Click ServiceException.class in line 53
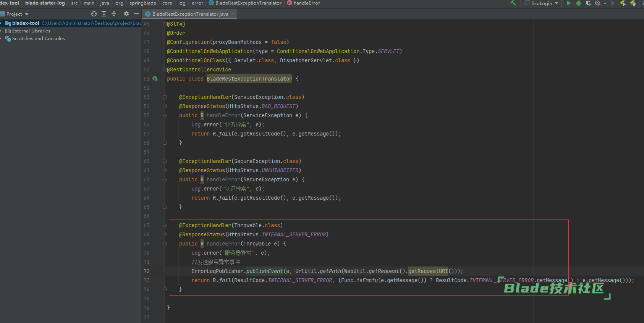The width and height of the screenshot is (644, 323). [x=268, y=97]
